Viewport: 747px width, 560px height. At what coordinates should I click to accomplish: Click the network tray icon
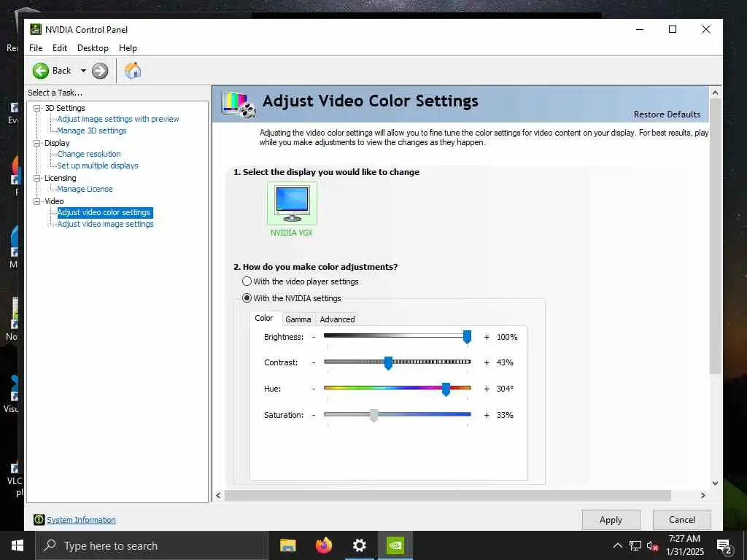point(635,545)
